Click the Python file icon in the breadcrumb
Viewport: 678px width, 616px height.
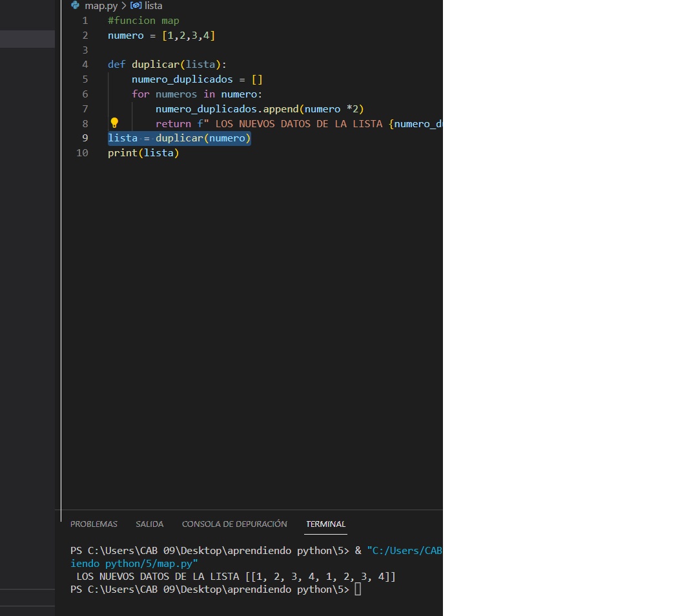[x=75, y=6]
